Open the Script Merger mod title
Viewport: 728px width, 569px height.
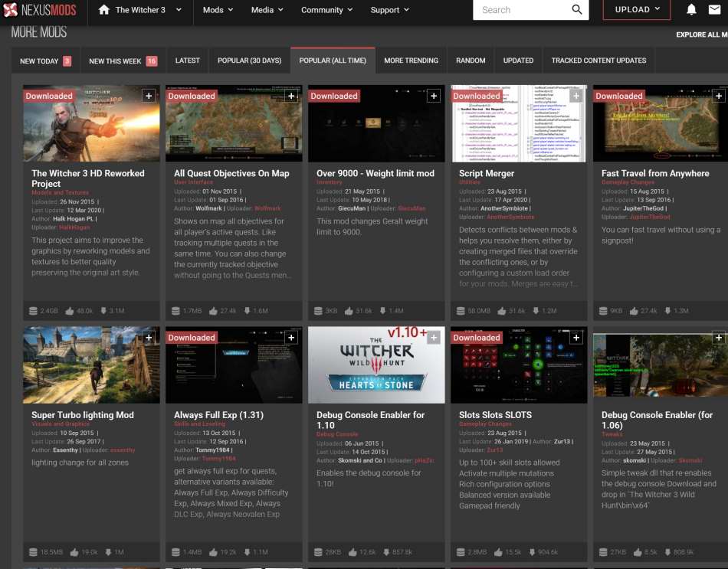tap(486, 173)
